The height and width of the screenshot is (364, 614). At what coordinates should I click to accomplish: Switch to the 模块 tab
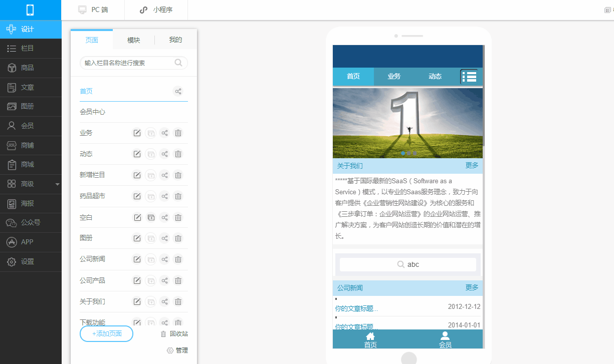133,40
